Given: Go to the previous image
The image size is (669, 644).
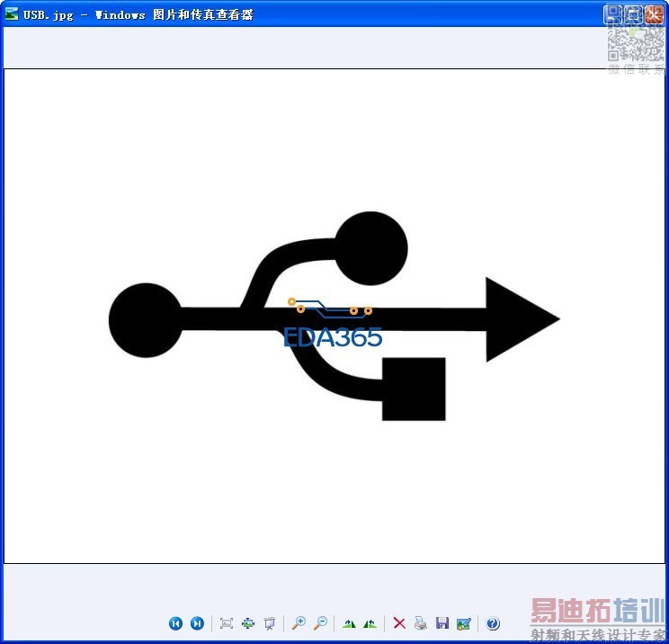Looking at the screenshot, I should coord(175,623).
